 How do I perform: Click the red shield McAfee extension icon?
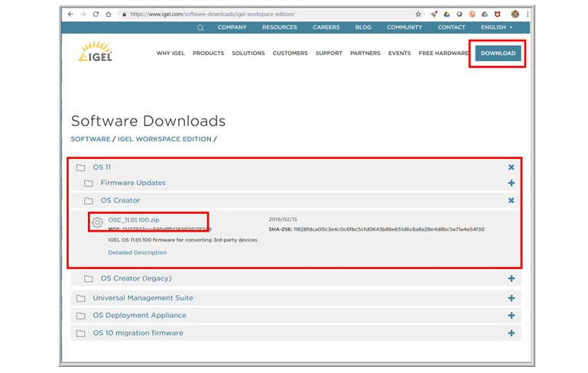(x=497, y=15)
